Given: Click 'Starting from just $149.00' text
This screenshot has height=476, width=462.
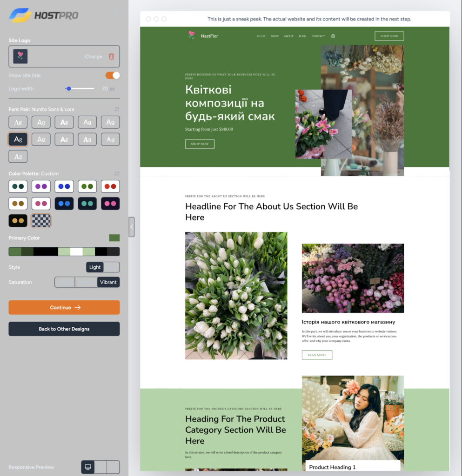Looking at the screenshot, I should tap(209, 129).
